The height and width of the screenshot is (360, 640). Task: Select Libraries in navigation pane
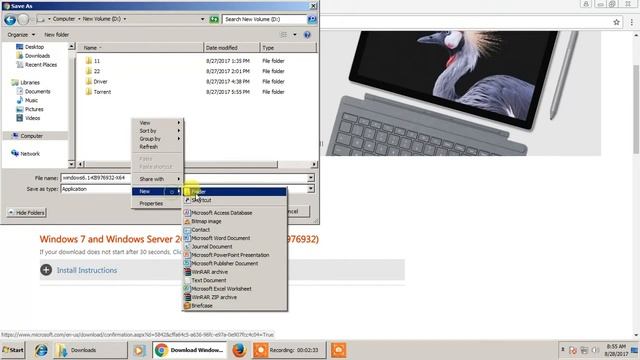pyautogui.click(x=26, y=82)
